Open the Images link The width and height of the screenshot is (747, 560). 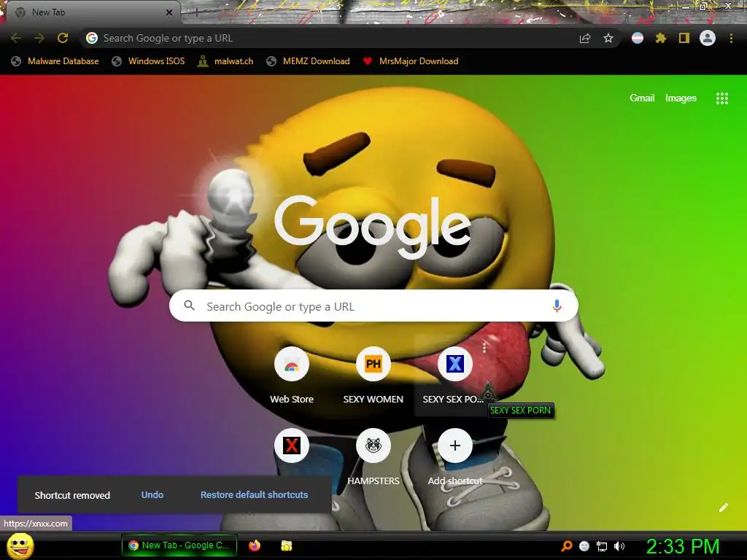pos(681,98)
